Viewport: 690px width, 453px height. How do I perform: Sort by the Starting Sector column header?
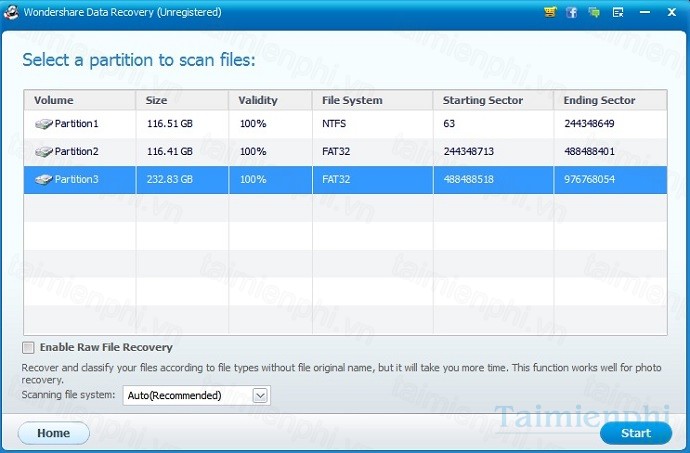[493, 100]
